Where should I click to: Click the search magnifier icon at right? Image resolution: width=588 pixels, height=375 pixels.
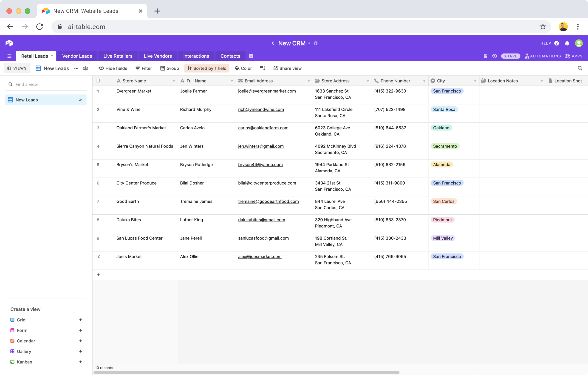click(x=580, y=68)
